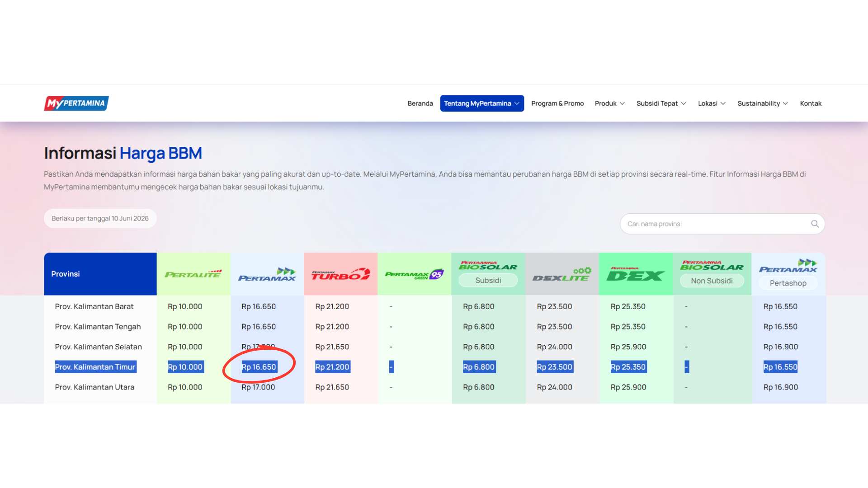Click Pertashop price for Kalimantan Timur
868x488 pixels.
pyautogui.click(x=781, y=367)
